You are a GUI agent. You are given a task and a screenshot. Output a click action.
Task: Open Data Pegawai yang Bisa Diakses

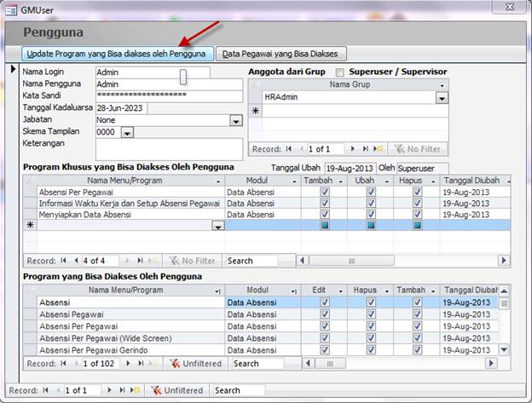[x=281, y=54]
